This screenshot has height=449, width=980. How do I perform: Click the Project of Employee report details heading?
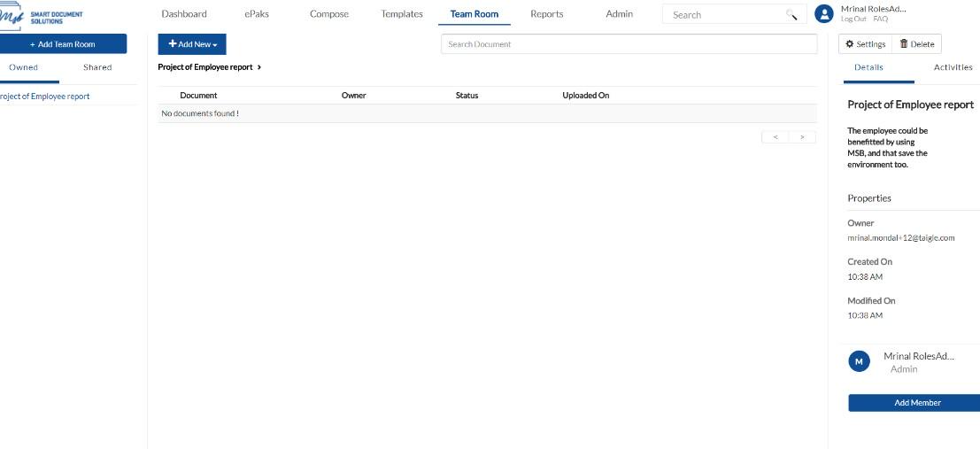(911, 105)
